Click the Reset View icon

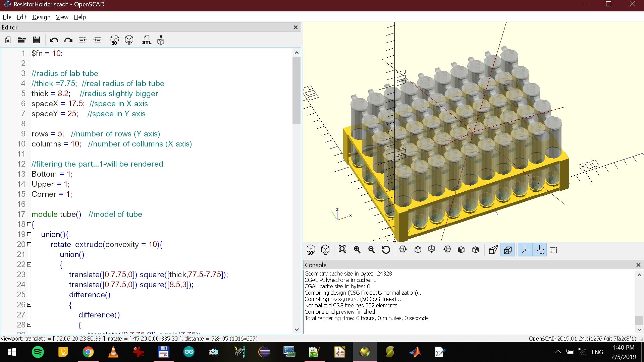pos(386,250)
